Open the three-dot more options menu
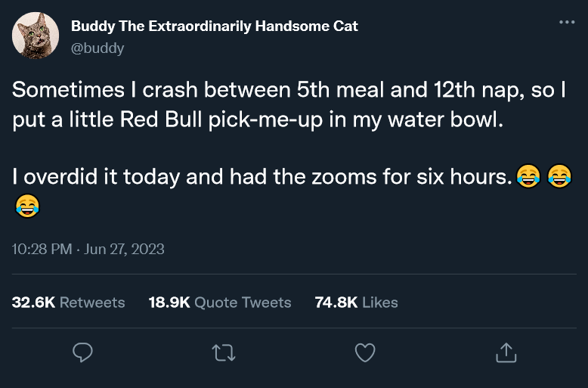This screenshot has width=588, height=388. click(x=567, y=22)
